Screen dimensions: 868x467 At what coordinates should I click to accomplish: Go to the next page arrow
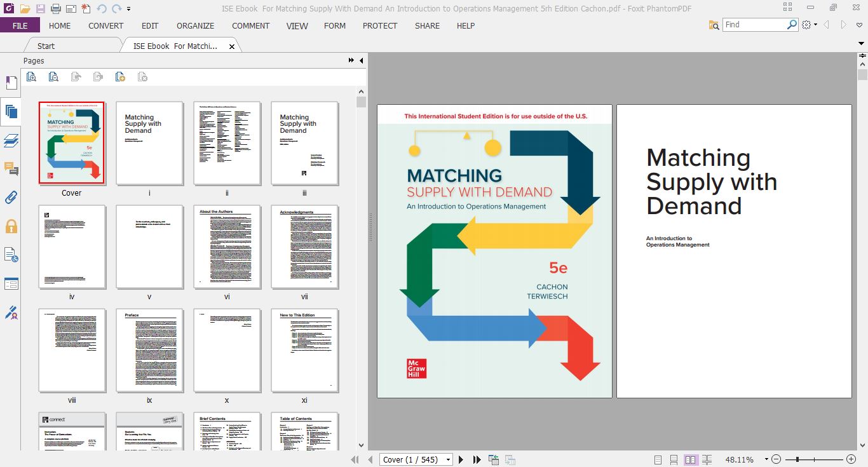[461, 459]
